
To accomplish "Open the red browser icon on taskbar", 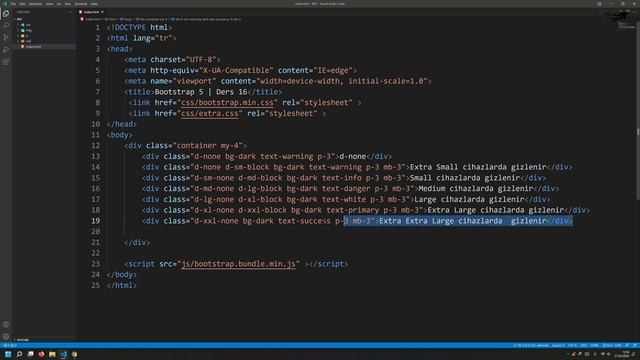I will tap(41, 354).
